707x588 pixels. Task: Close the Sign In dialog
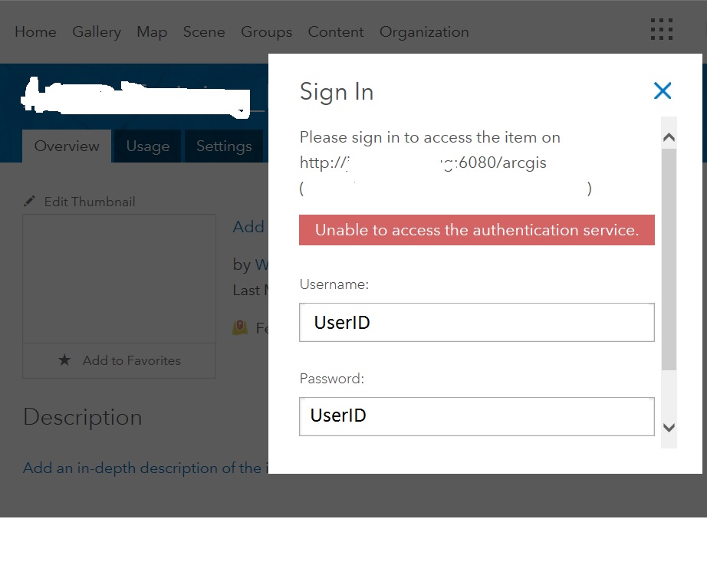pyautogui.click(x=662, y=91)
